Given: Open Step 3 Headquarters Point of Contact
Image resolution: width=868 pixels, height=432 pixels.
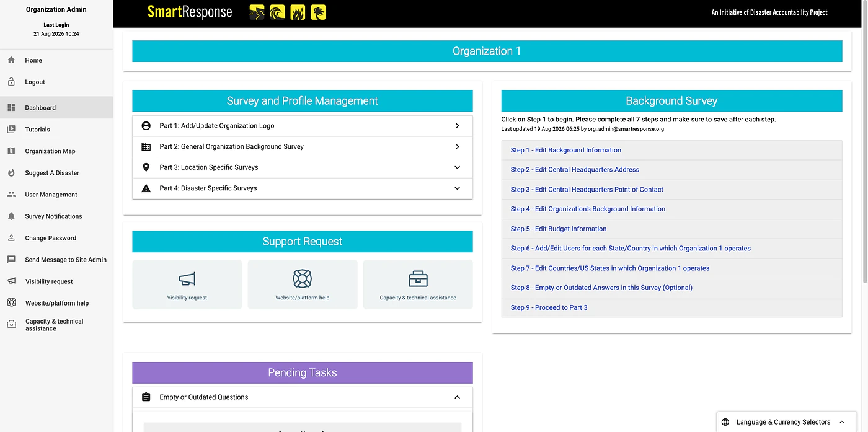Looking at the screenshot, I should 587,190.
